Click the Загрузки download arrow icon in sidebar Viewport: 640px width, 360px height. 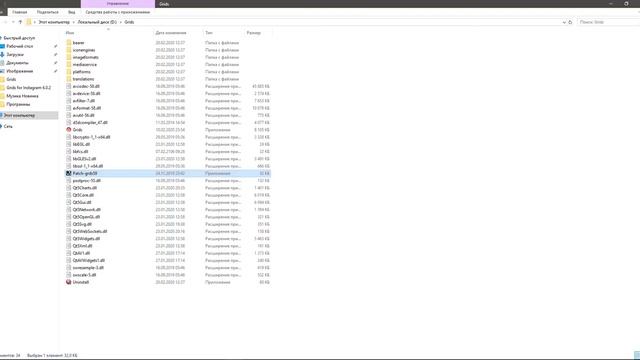[x=2, y=54]
